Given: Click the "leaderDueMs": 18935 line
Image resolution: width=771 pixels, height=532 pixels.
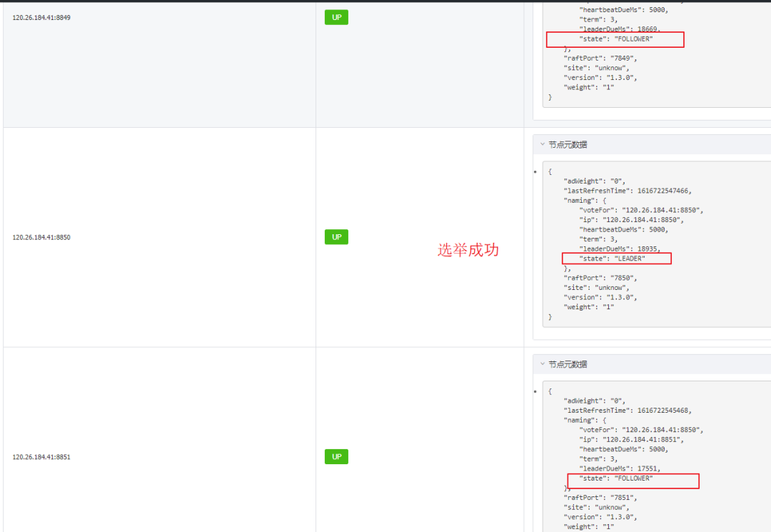Looking at the screenshot, I should (620, 249).
